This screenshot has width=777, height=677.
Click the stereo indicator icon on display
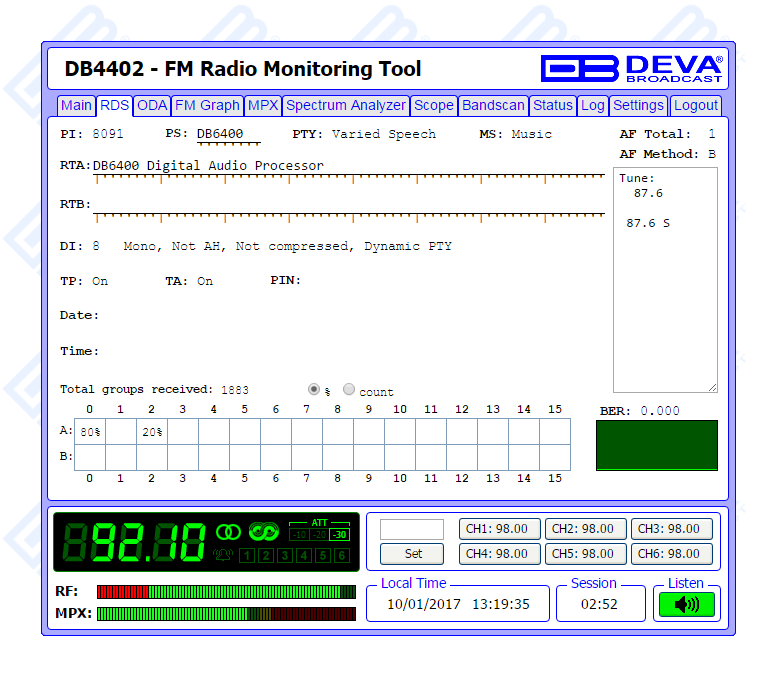(x=229, y=531)
